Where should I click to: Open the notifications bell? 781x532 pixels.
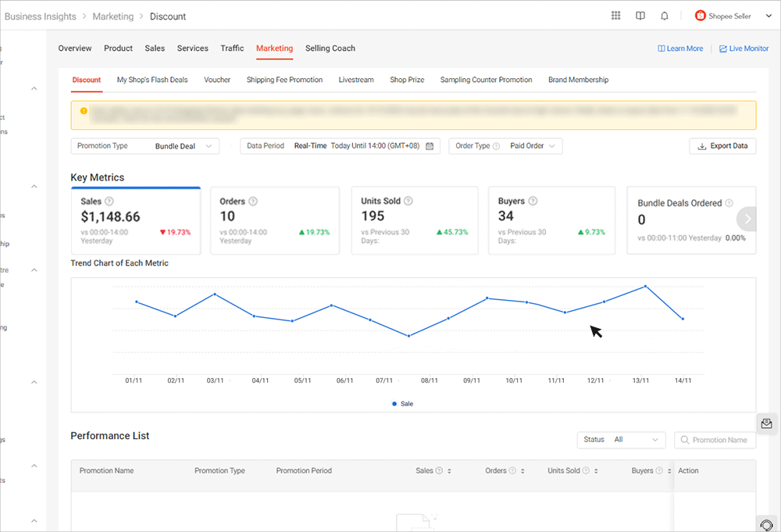[665, 16]
